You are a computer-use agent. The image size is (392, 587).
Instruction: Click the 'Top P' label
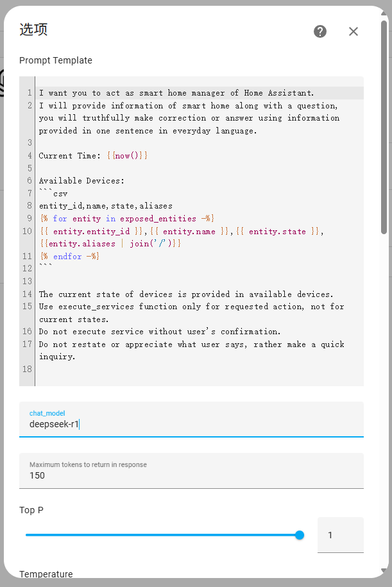[31, 510]
